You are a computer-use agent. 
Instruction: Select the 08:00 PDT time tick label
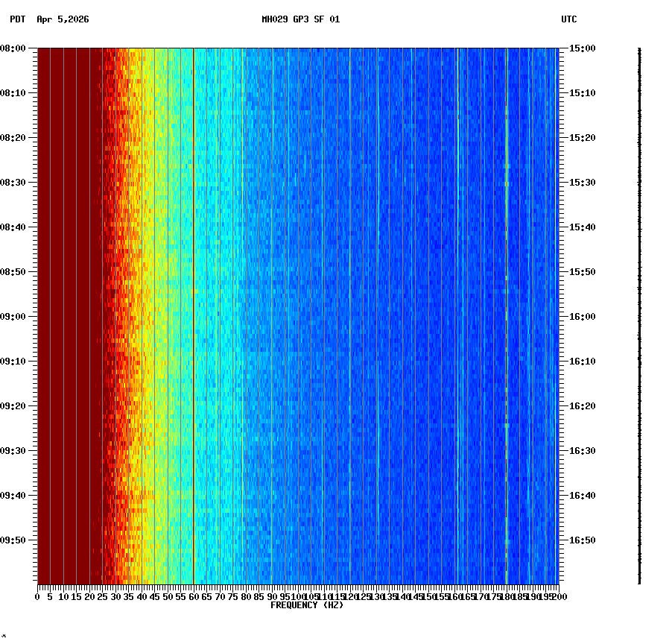[x=15, y=49]
